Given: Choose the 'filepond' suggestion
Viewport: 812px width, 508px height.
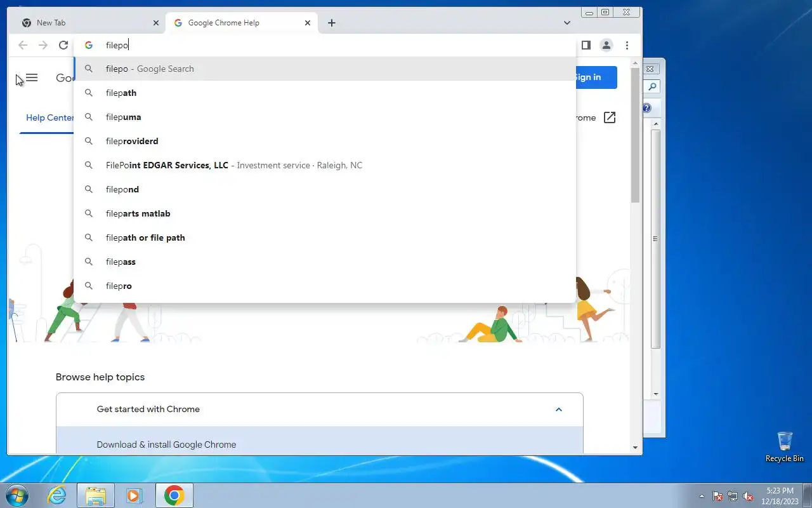Looking at the screenshot, I should tap(325, 189).
